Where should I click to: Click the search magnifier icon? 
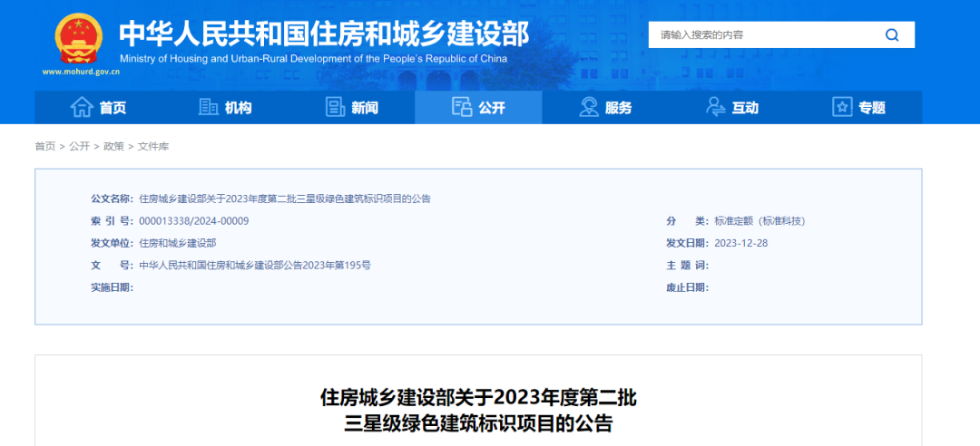coord(892,35)
